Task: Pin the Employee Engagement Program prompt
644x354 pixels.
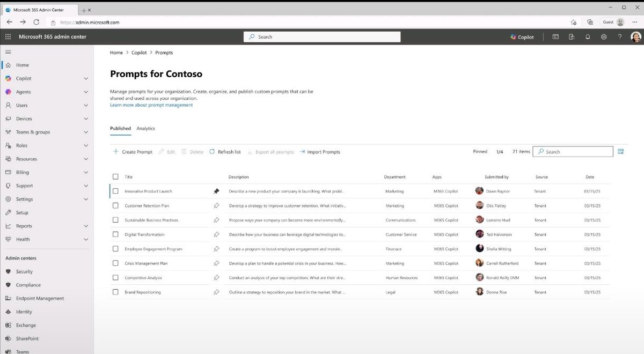Action: coord(216,249)
